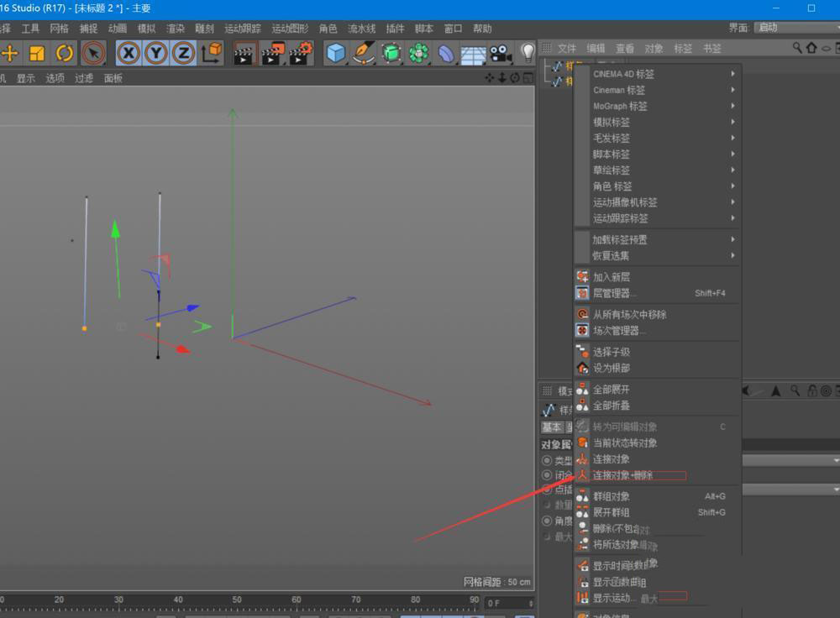The image size is (840, 618).
Task: Click frame 70 on the timeline ruler
Action: pyautogui.click(x=355, y=600)
